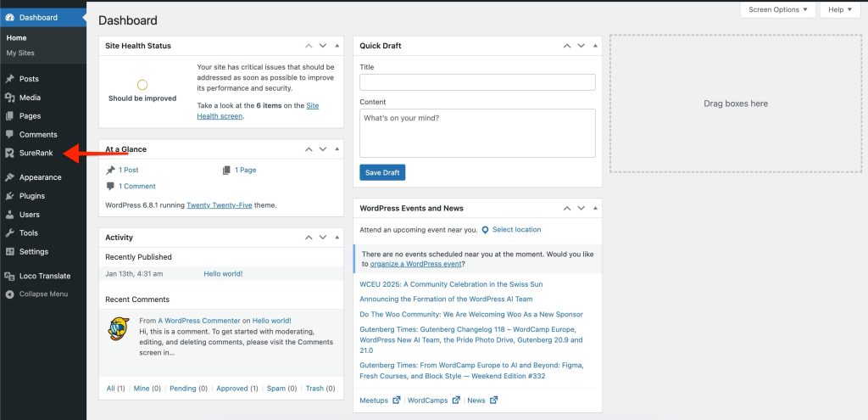Image resolution: width=868 pixels, height=420 pixels.
Task: Move Activity box up
Action: (309, 238)
